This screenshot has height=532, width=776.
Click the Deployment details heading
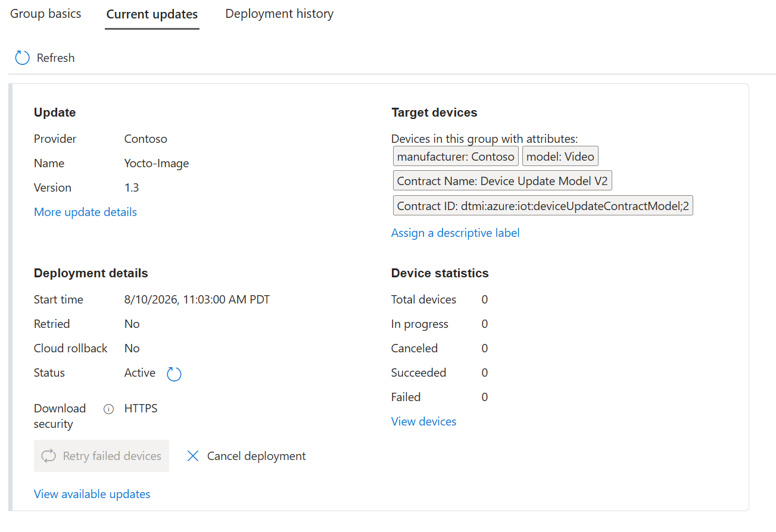click(91, 273)
